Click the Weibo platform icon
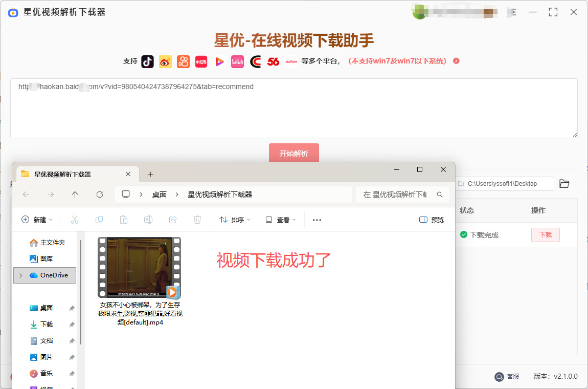This screenshot has height=389, width=588. 165,61
